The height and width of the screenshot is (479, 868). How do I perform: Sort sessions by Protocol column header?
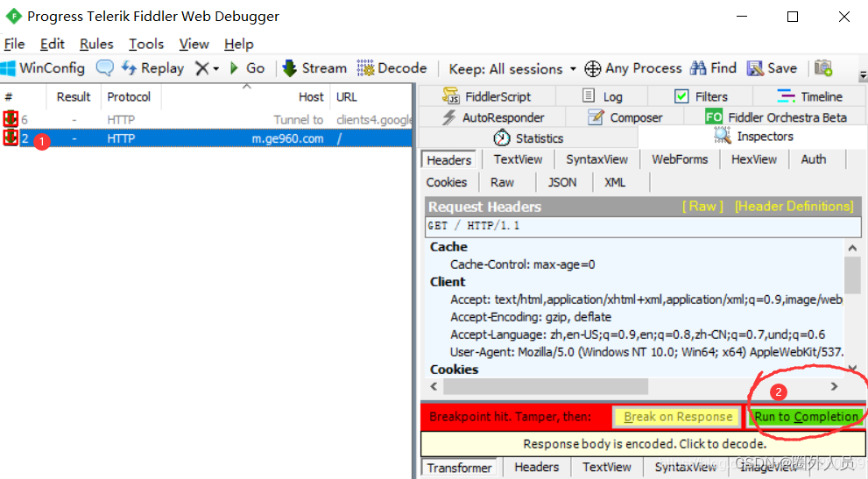tap(129, 97)
